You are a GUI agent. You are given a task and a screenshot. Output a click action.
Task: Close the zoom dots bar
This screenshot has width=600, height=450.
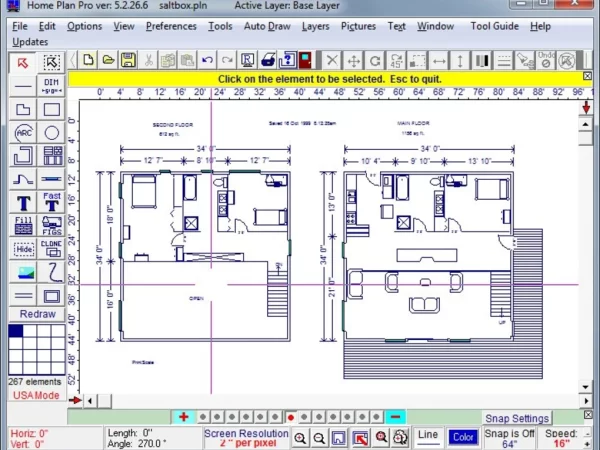[x=588, y=415]
